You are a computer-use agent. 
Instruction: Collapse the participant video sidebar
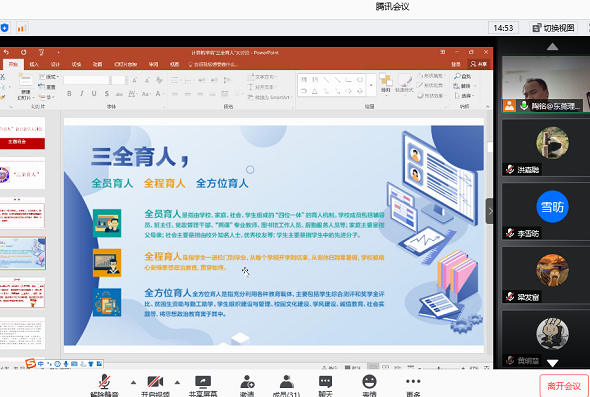[x=490, y=211]
